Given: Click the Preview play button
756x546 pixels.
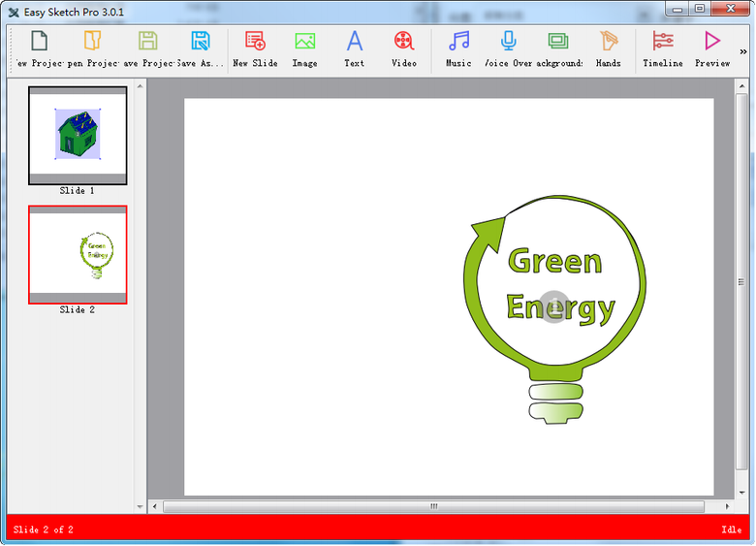Looking at the screenshot, I should 712,42.
